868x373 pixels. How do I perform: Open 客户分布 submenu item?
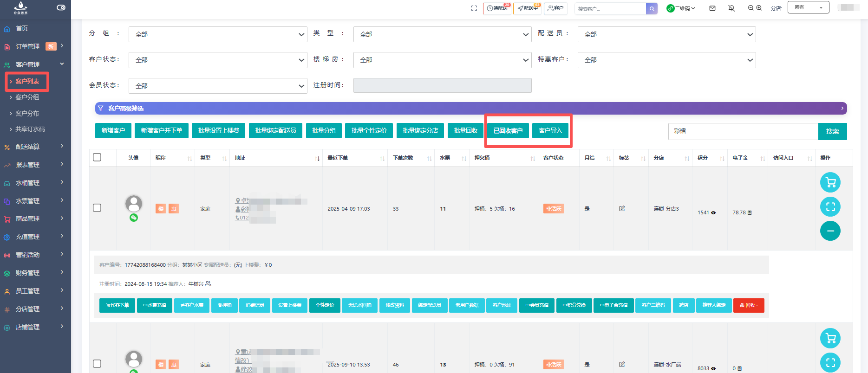click(x=27, y=114)
